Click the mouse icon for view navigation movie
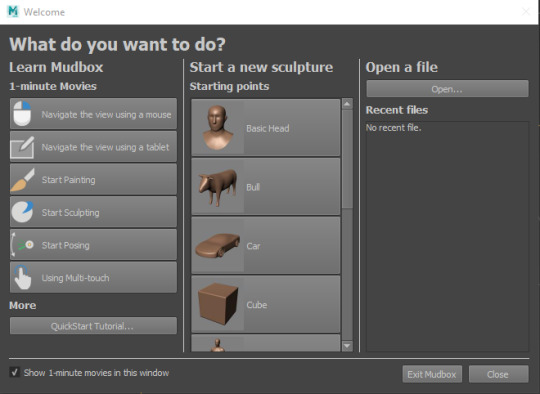The image size is (540, 394). click(x=22, y=113)
